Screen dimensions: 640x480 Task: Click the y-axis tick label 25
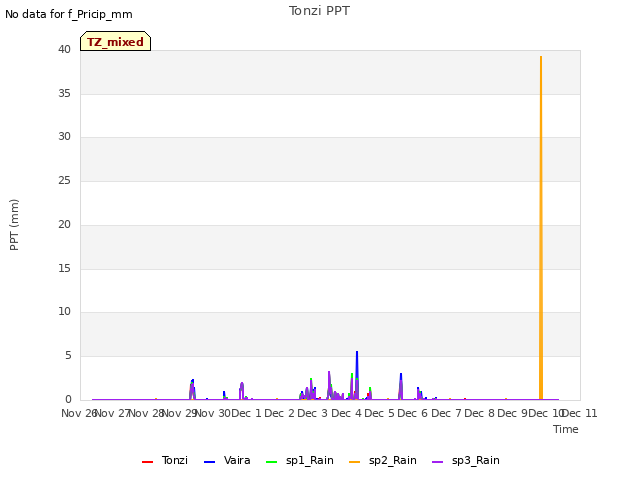pyautogui.click(x=64, y=181)
